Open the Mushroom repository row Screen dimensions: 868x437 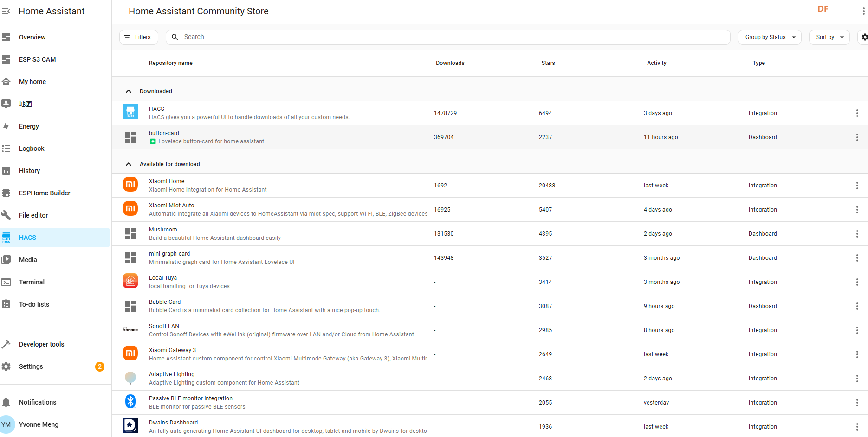(x=490, y=234)
